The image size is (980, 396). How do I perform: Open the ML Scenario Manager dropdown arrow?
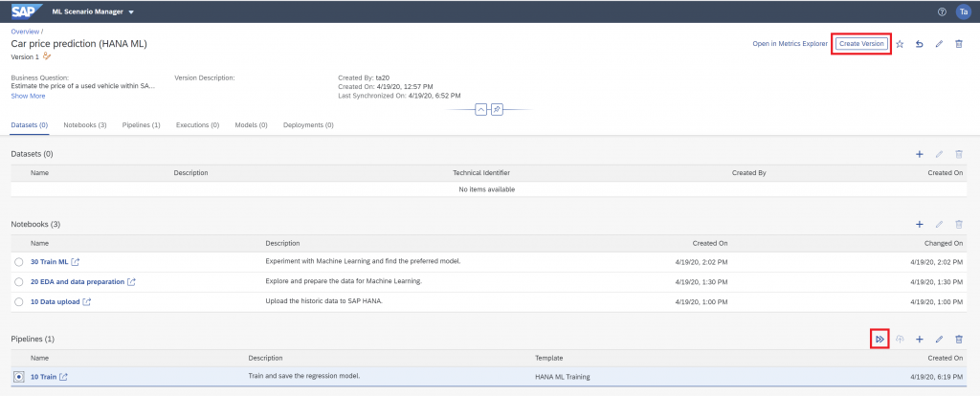coord(130,12)
